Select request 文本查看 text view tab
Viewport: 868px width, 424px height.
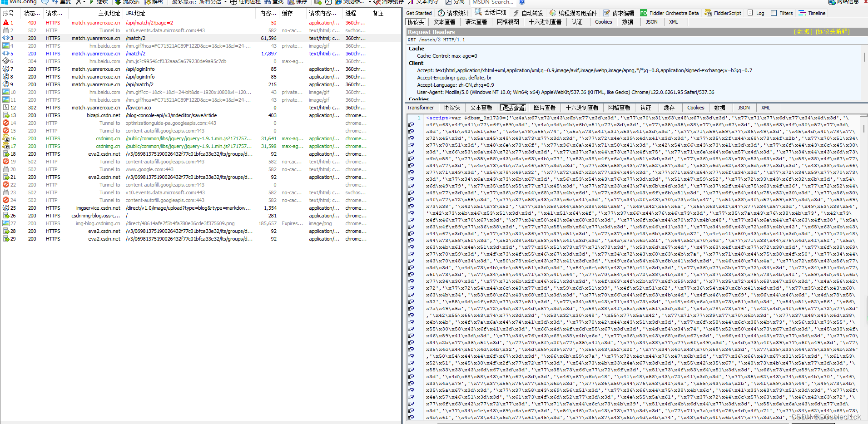click(444, 22)
